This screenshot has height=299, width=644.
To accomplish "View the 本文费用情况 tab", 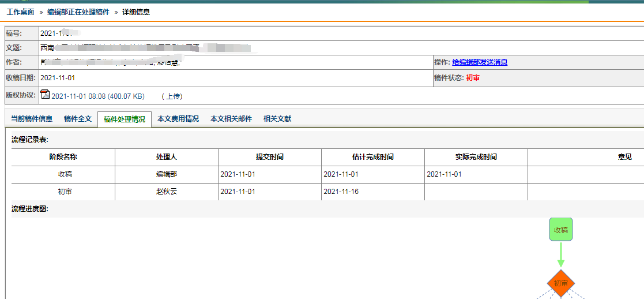I will click(178, 119).
